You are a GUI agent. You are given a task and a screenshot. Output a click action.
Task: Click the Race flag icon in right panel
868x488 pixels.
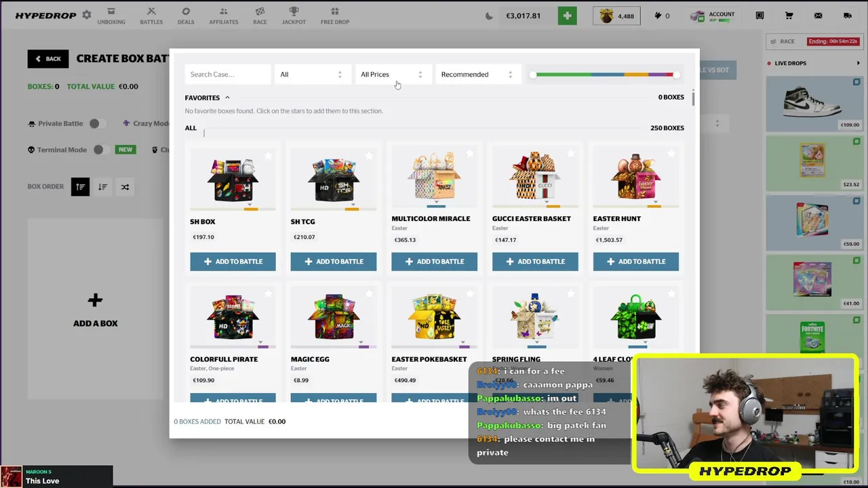pos(773,41)
